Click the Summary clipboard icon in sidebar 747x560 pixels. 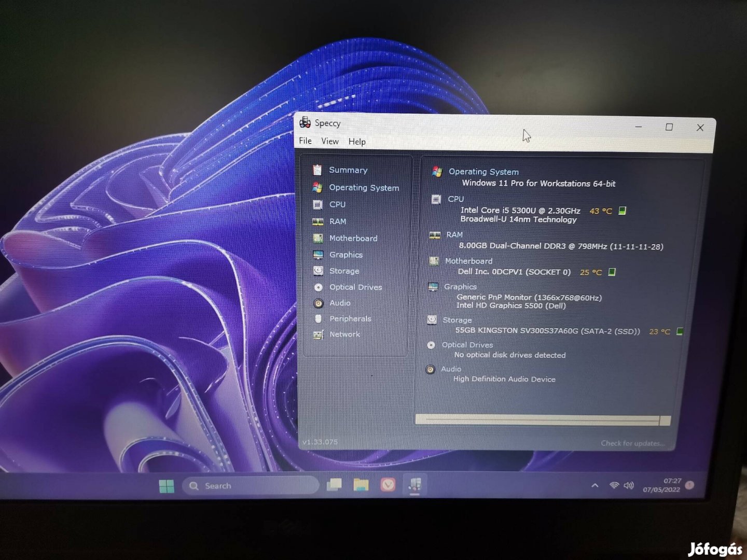coord(317,170)
